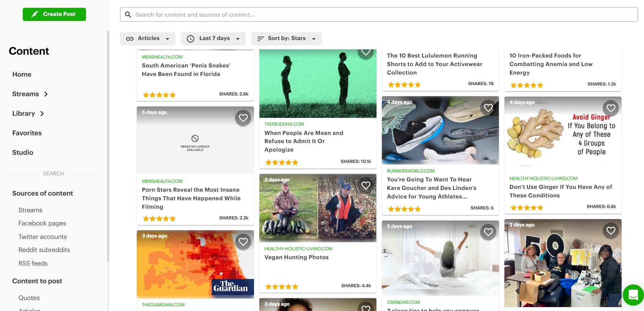Click the sort lines icon
Viewport: 644px width, 311px height.
pos(261,39)
